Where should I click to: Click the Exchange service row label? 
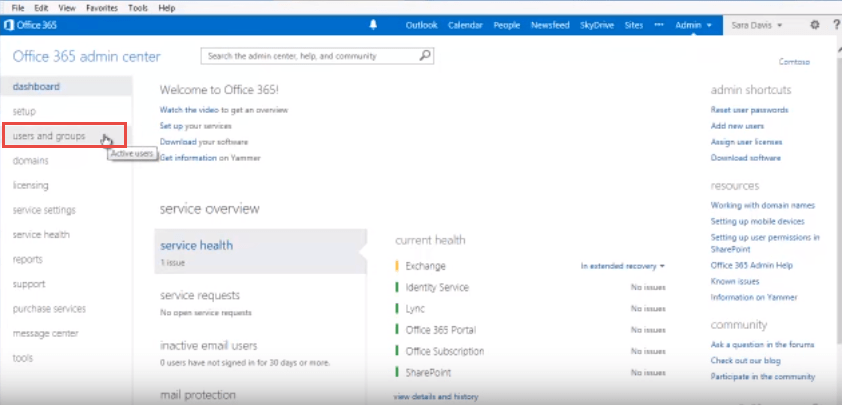(x=425, y=266)
